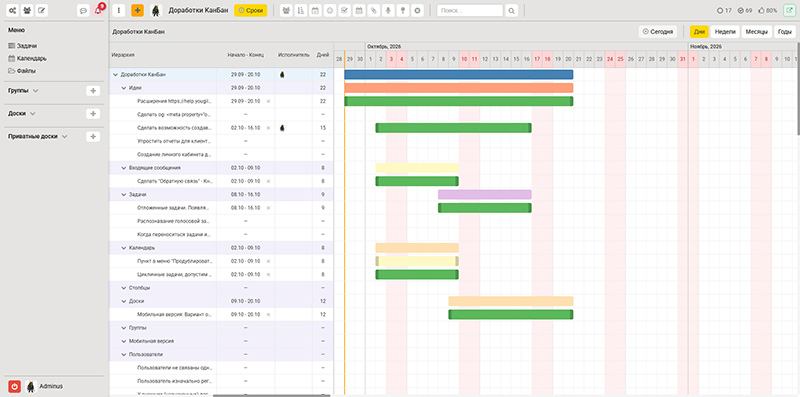This screenshot has width=800, height=397.
Task: Open the settings gears icon
Action: tap(12, 10)
